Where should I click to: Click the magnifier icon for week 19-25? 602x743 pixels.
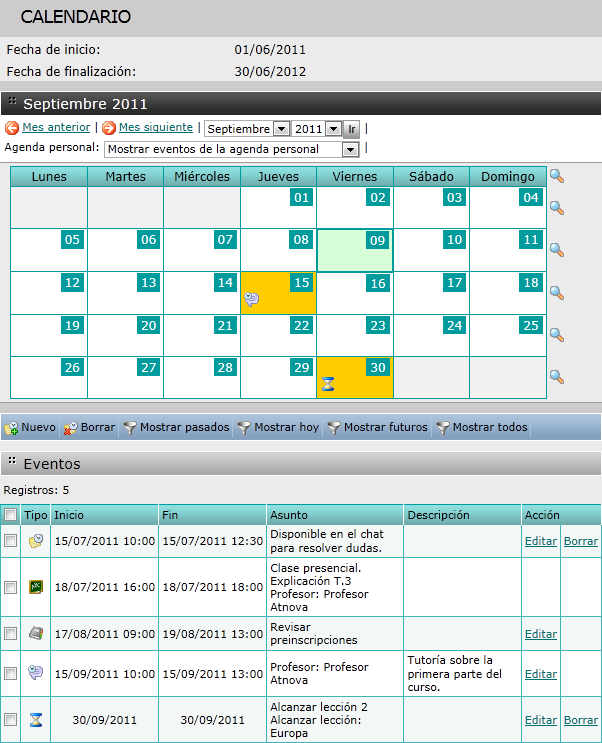click(x=557, y=335)
